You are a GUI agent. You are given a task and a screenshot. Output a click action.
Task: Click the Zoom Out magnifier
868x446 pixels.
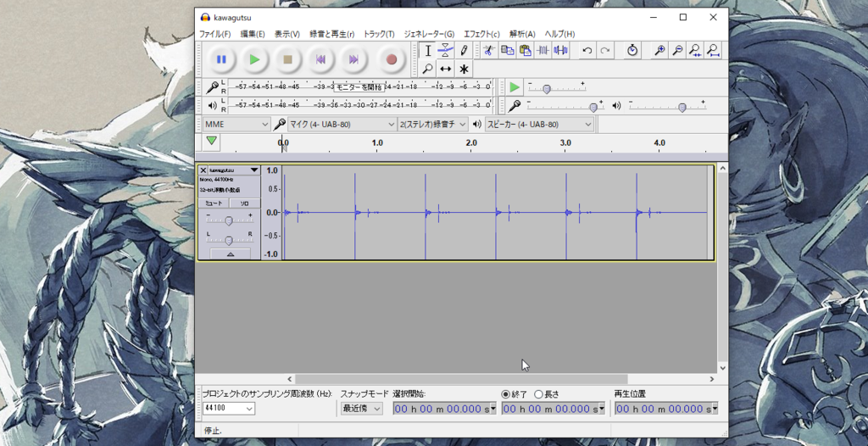[x=677, y=50]
